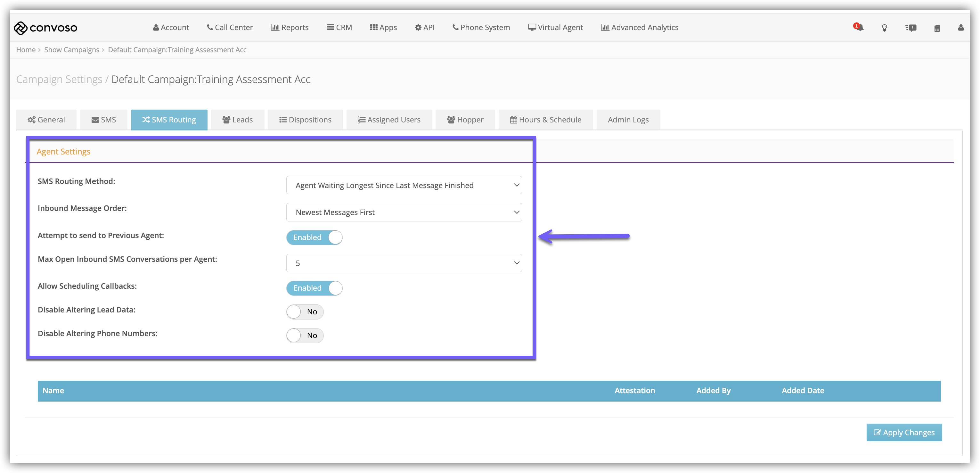
Task: Disable Allow Scheduling Callbacks switch
Action: click(x=314, y=288)
